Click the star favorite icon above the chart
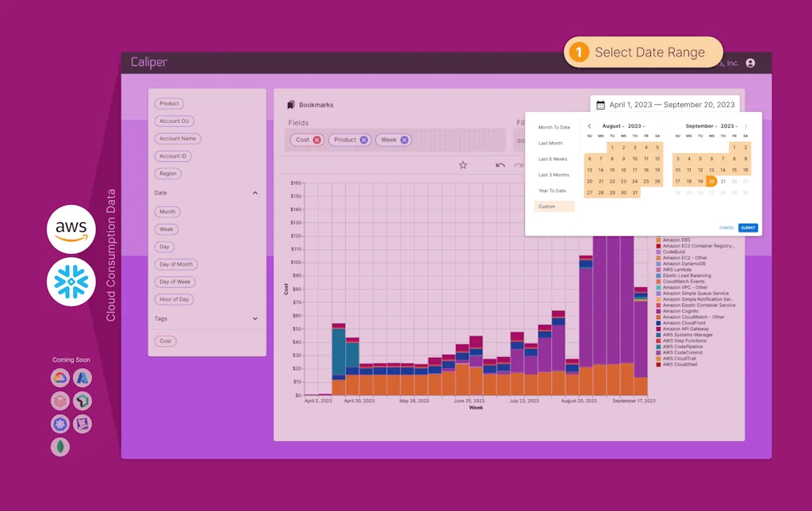Image resolution: width=812 pixels, height=511 pixels. [x=463, y=165]
